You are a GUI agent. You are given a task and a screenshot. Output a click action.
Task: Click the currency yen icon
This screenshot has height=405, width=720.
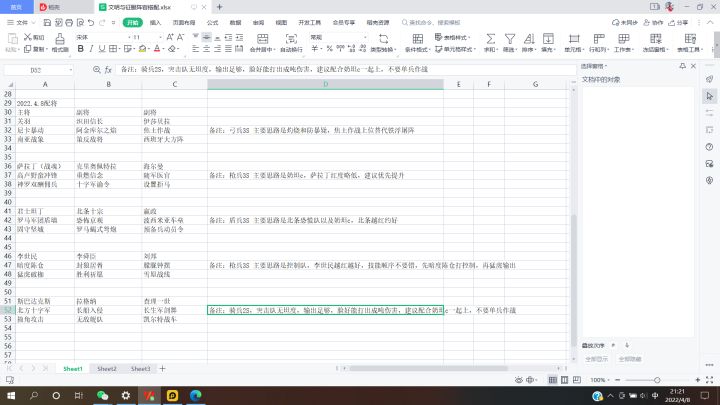[x=315, y=49]
